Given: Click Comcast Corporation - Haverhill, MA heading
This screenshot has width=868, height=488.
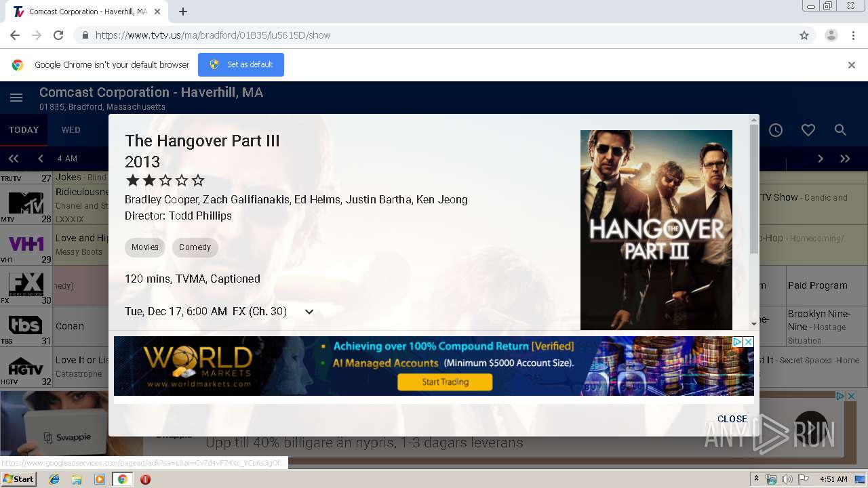Looking at the screenshot, I should tap(151, 93).
